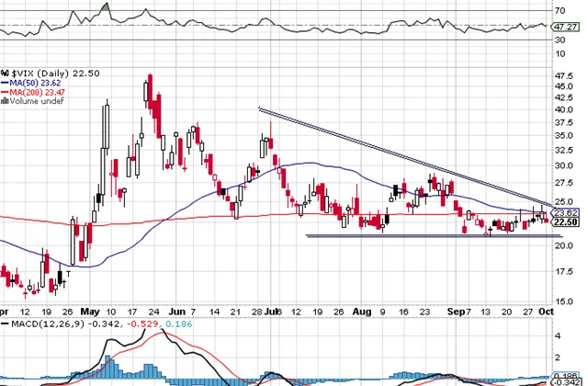Click the "Sep" date axis label
Screen dimensions: 588x386
click(x=456, y=312)
